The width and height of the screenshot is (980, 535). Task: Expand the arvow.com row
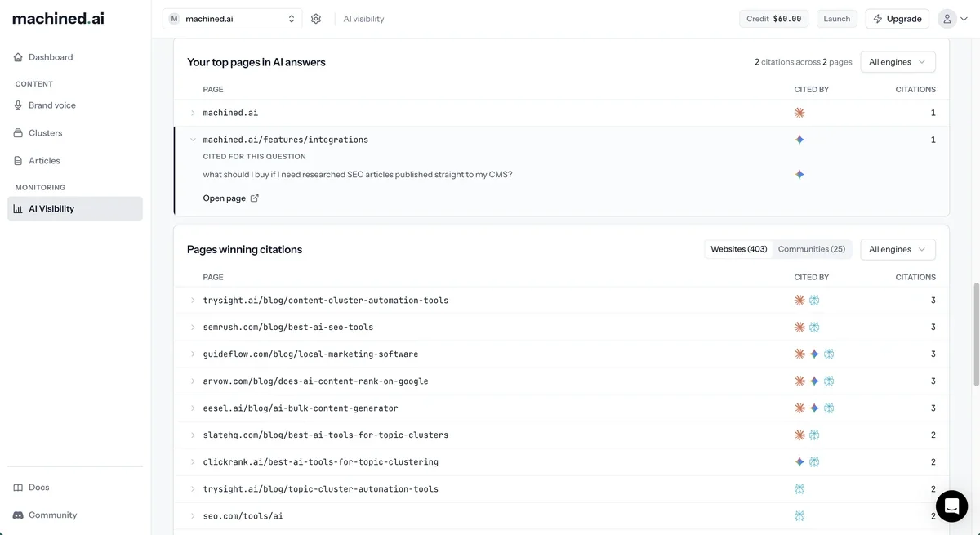[193, 381]
